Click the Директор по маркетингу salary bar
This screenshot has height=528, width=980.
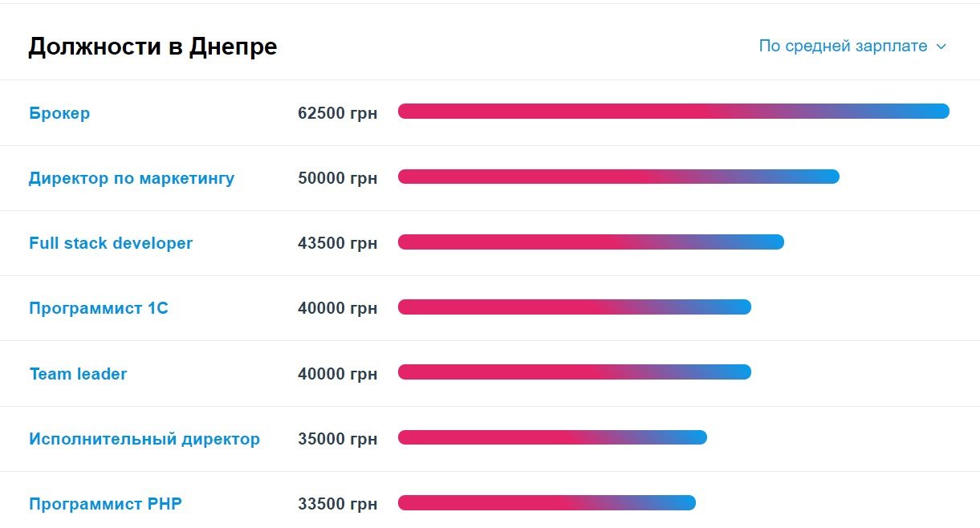618,177
